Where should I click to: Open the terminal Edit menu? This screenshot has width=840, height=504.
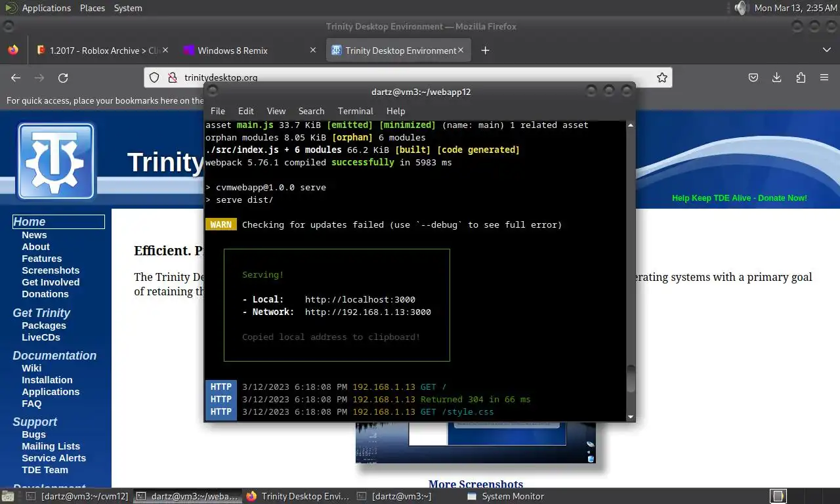click(246, 111)
